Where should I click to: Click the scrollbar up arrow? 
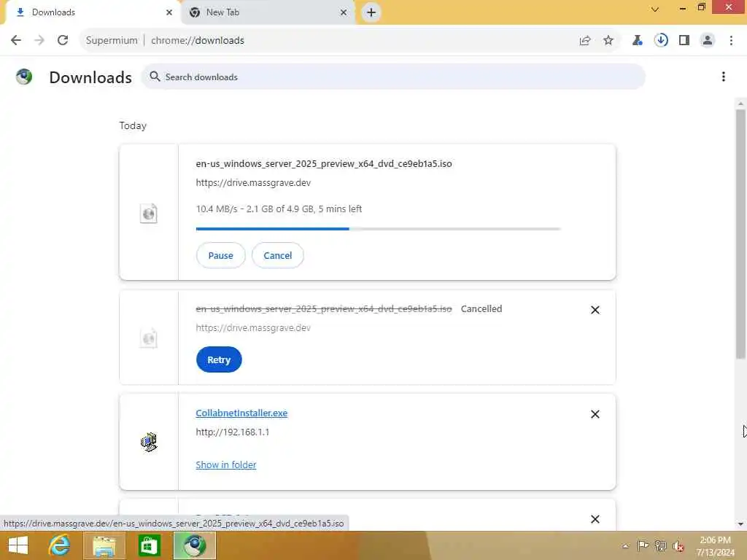coord(740,104)
